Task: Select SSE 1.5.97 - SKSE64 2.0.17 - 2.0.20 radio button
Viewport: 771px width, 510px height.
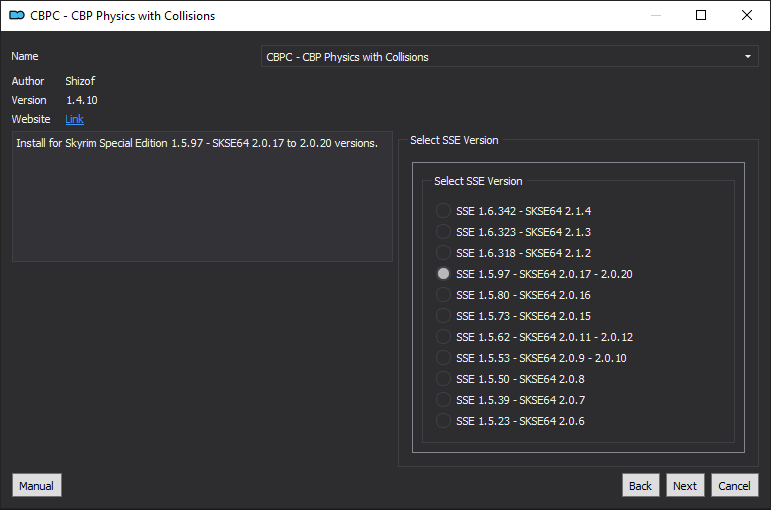Action: click(x=443, y=274)
